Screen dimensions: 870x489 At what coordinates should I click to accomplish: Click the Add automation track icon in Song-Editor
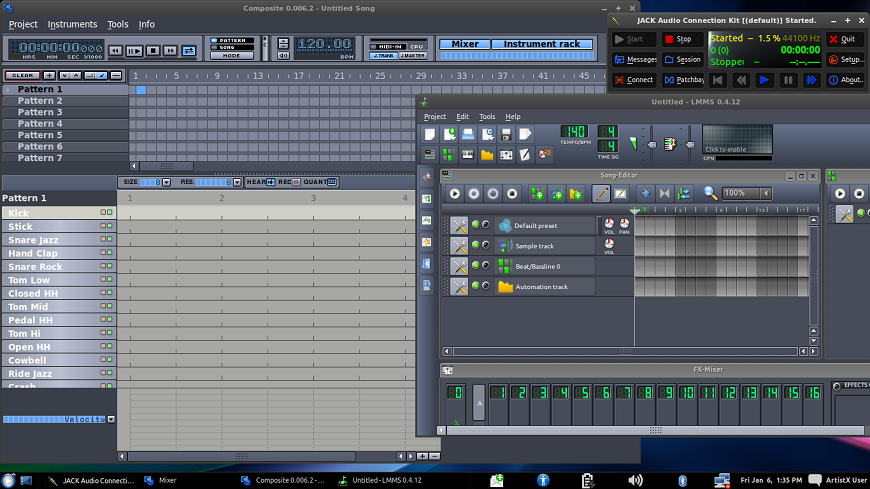575,193
